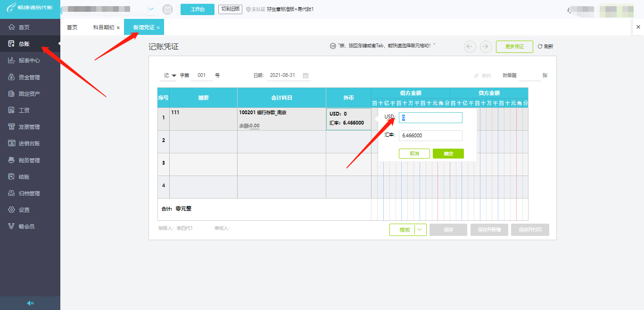The image size is (644, 310).
Task: Open the 发票管理 module icon
Action: 12,127
